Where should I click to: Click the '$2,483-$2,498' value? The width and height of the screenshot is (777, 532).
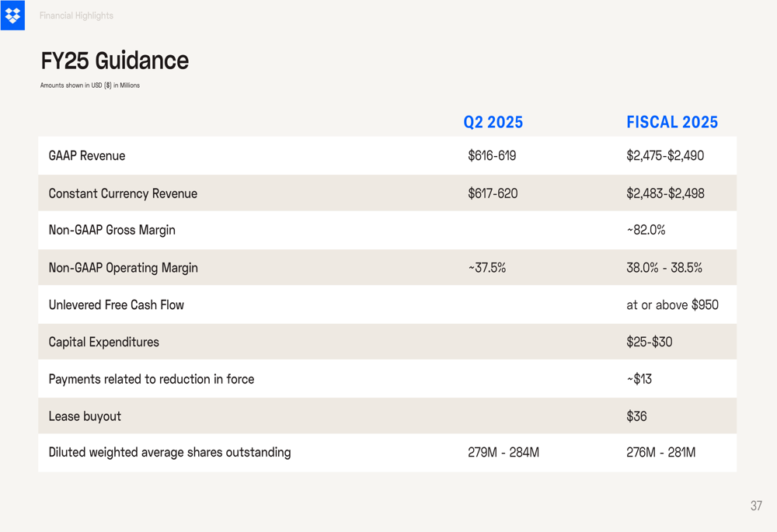pos(666,193)
